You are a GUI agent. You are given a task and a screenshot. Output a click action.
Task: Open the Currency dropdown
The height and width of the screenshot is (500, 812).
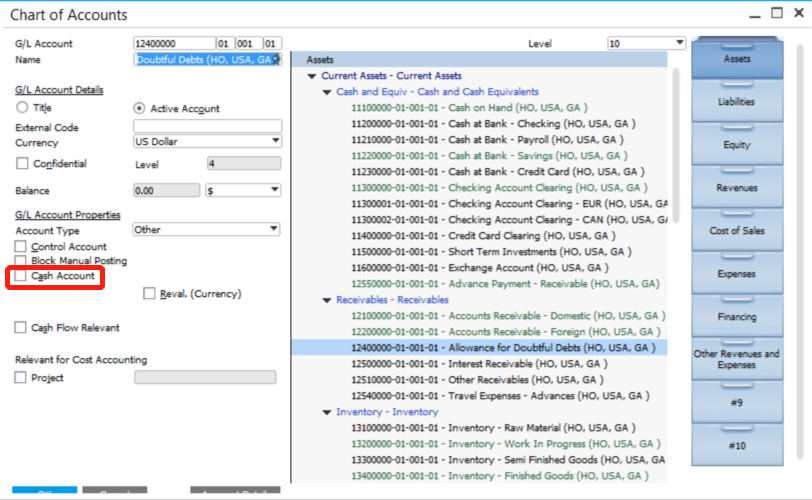point(274,141)
